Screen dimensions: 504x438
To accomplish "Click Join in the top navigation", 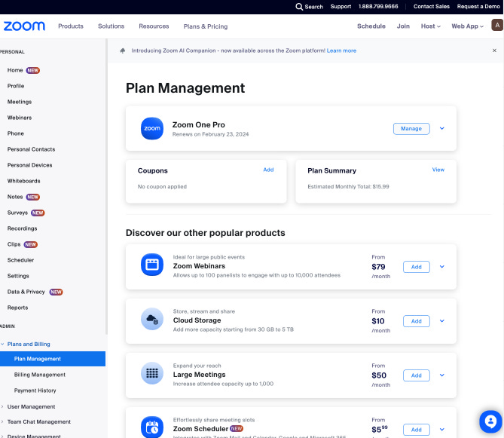I will click(403, 26).
